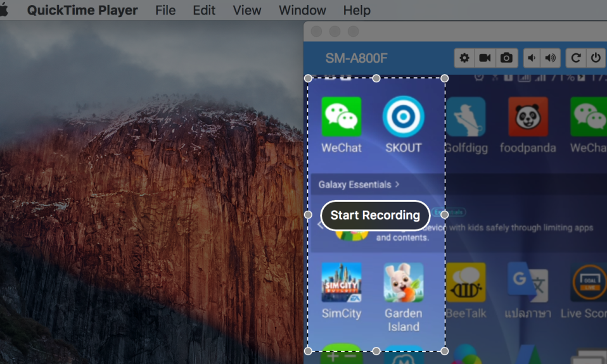Open settings gear in SM-A800F toolbar
This screenshot has height=364, width=607.
464,58
